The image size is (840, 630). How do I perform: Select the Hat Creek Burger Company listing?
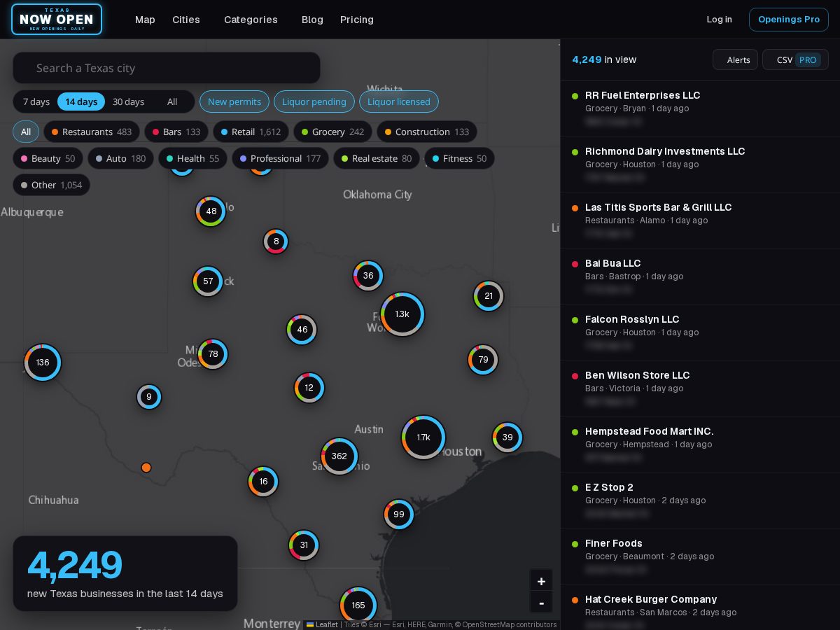click(x=700, y=607)
